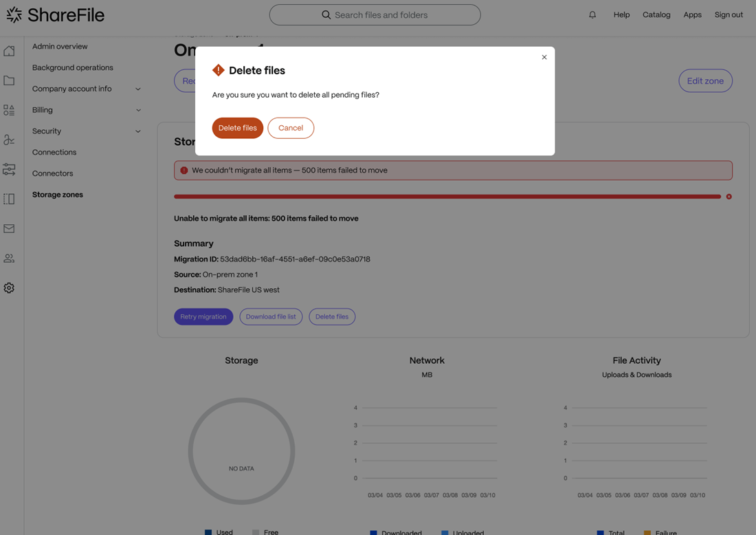Close the Delete files dialog
This screenshot has width=756, height=535.
544,57
